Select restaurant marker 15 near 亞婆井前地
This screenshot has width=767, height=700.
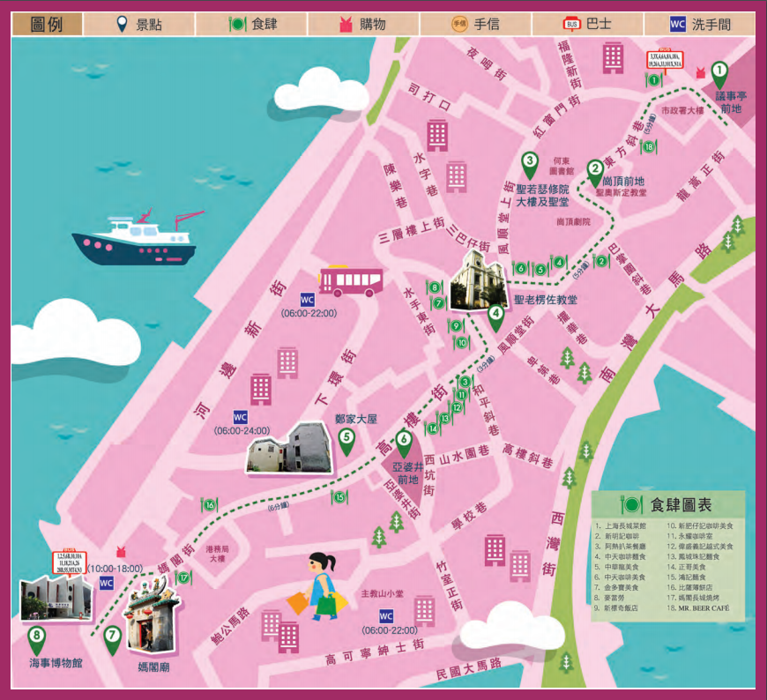(x=340, y=498)
